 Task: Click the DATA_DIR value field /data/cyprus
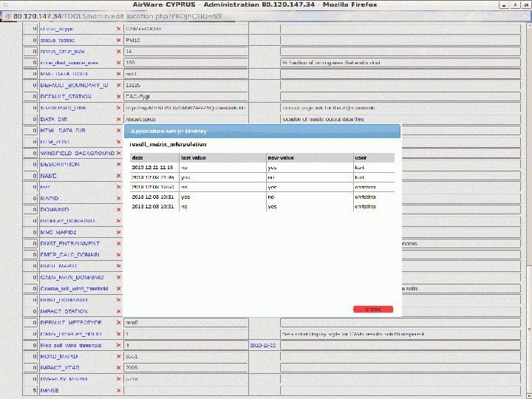tap(185, 119)
